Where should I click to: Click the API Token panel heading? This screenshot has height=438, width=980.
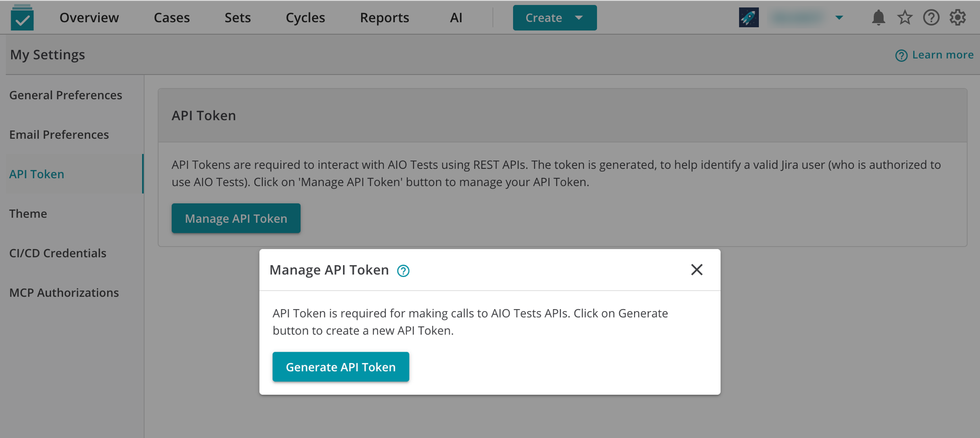[204, 116]
